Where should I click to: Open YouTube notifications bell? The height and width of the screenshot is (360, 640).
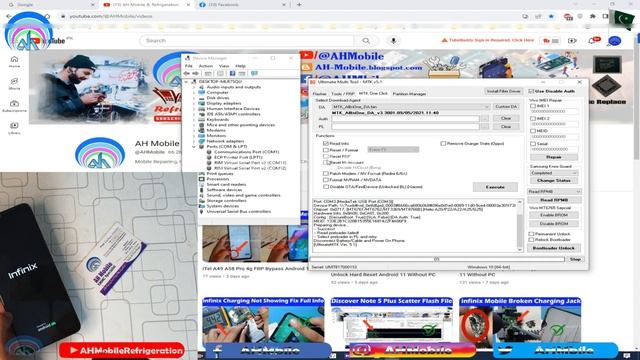pos(592,40)
